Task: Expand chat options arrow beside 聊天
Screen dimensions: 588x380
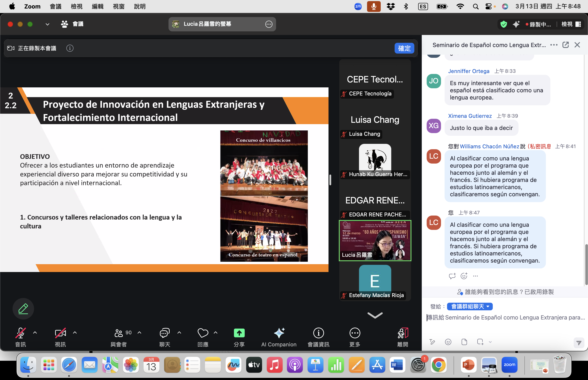Action: [179, 333]
